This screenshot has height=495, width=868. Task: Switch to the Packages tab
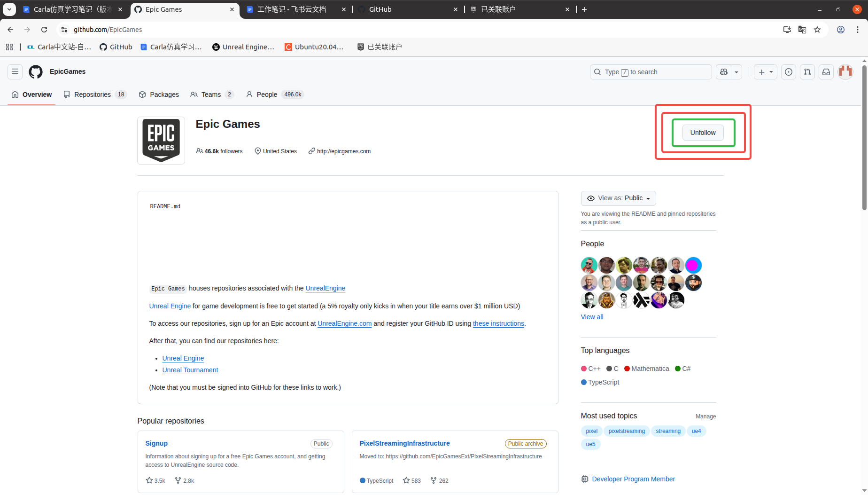[159, 94]
